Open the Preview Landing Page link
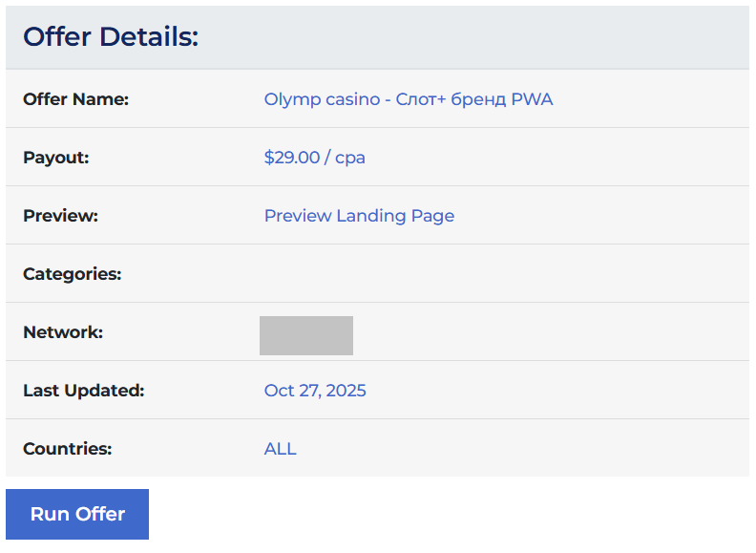 click(359, 216)
